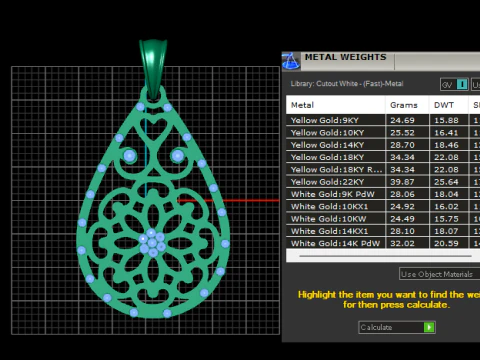Select row White Gold:10KX1
The image size is (480, 360).
pyautogui.click(x=383, y=207)
